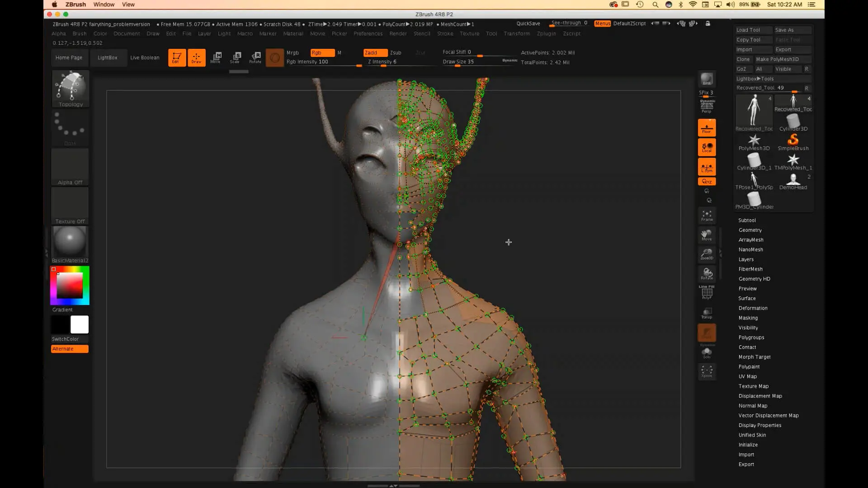
Task: Activate the Rotate tool in top shelf
Action: coord(255,57)
